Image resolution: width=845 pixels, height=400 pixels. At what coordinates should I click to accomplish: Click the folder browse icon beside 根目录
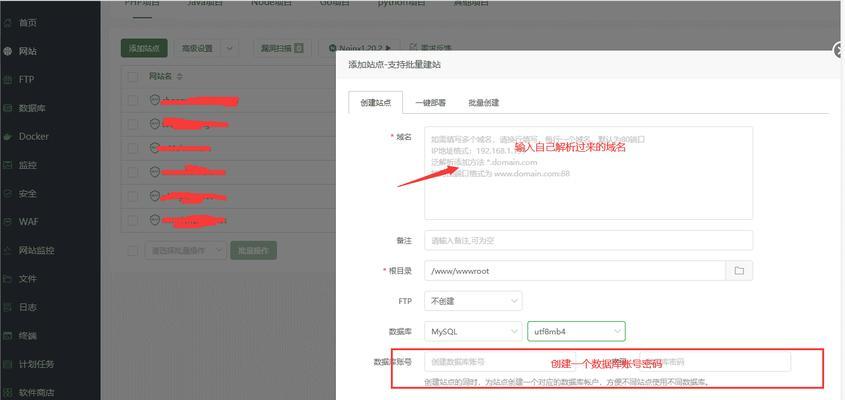coord(739,271)
